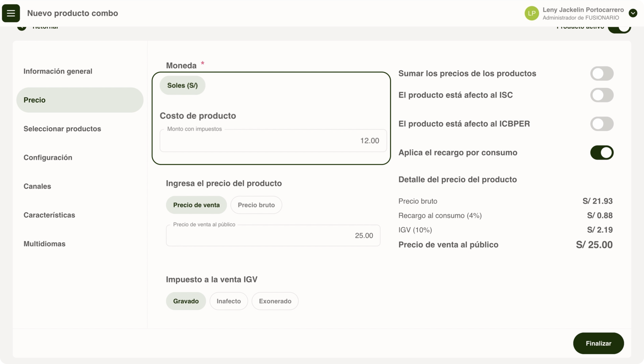Viewport: 644px width, 364px height.
Task: Switch to the Canales section
Action: click(37, 186)
